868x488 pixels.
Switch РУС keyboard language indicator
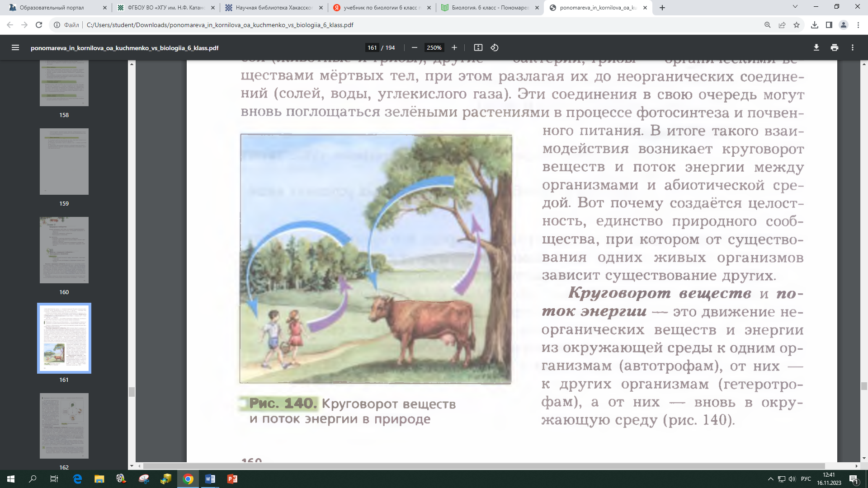pos(806,479)
